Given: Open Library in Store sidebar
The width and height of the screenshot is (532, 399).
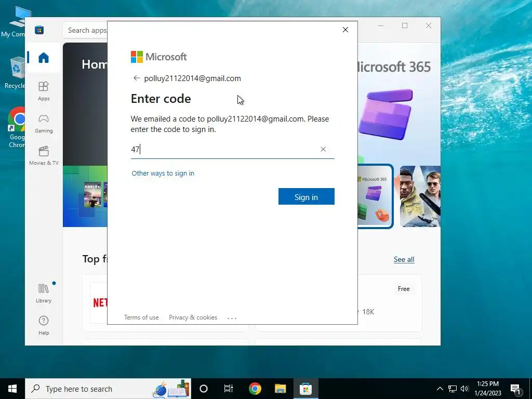Looking at the screenshot, I should coord(44,293).
